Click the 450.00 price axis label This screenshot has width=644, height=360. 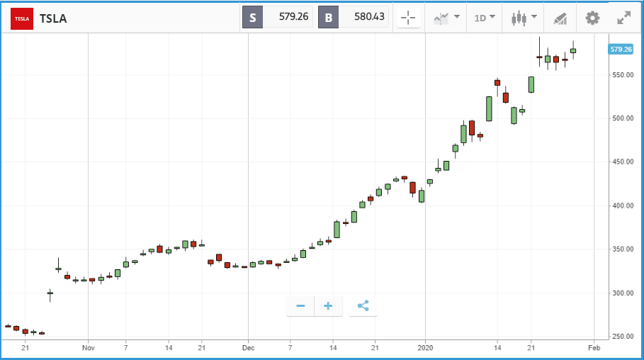(623, 162)
